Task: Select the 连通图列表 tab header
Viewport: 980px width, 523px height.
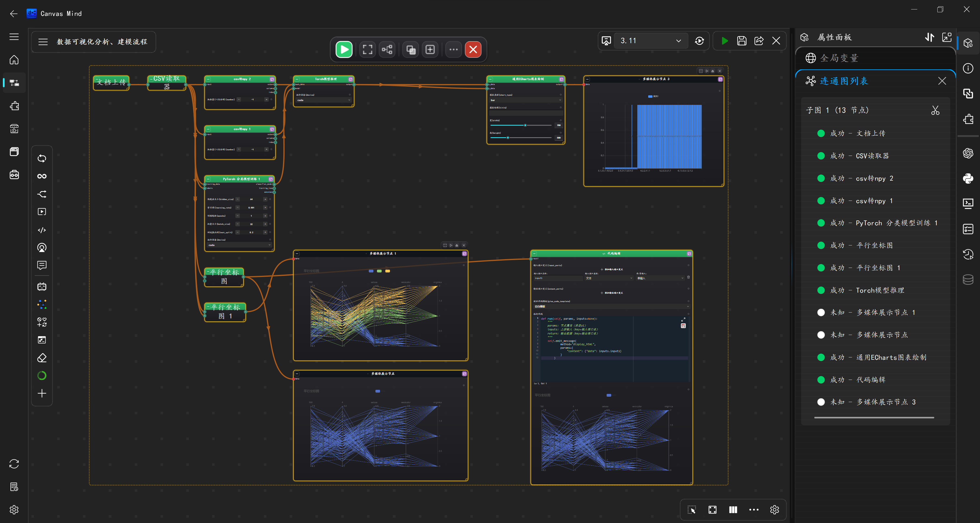Action: [844, 81]
